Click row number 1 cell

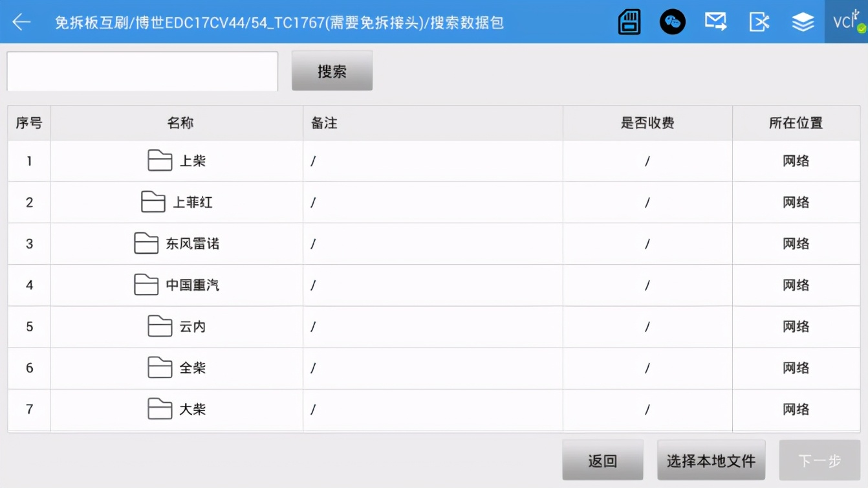pyautogui.click(x=29, y=161)
